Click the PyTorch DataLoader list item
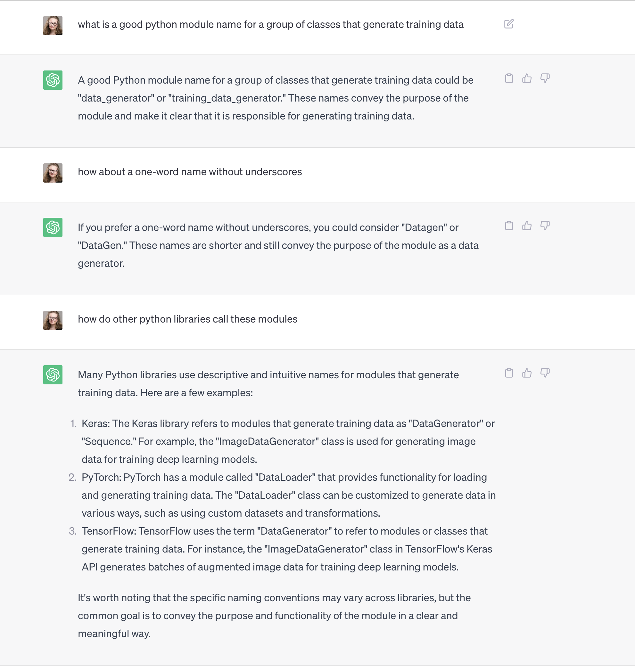This screenshot has height=672, width=635. coord(288,495)
